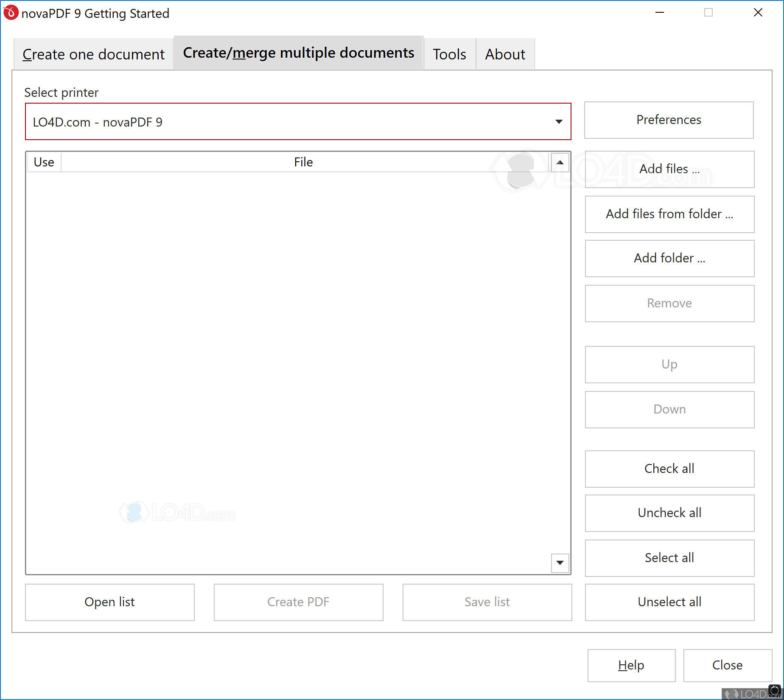Click Check all button
Viewport: 784px width, 700px height.
click(670, 469)
